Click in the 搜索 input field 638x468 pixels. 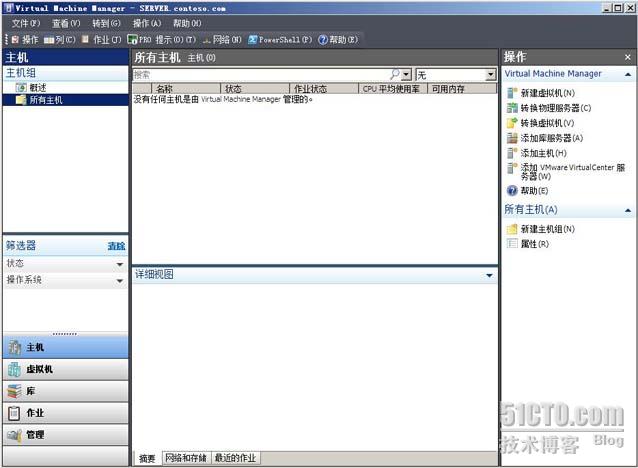(261, 74)
